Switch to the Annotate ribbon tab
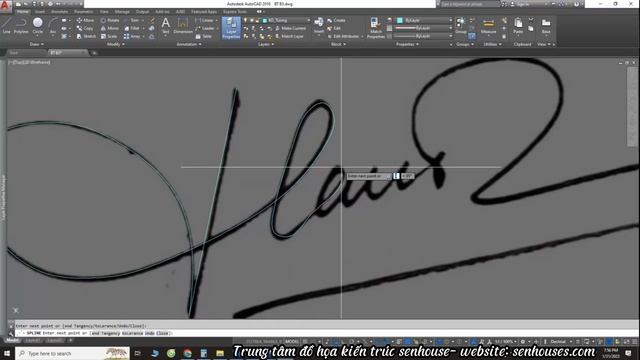The width and height of the screenshot is (640, 360). [x=60, y=12]
